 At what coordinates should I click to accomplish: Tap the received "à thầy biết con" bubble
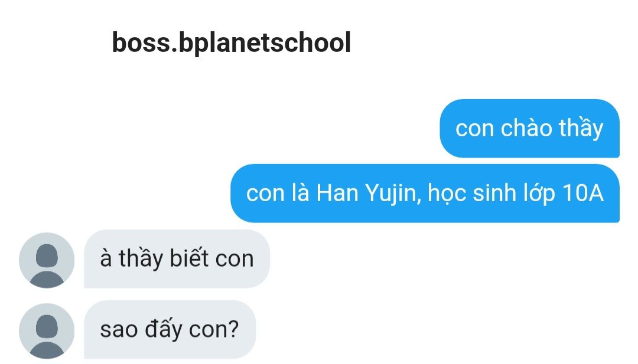[177, 259]
